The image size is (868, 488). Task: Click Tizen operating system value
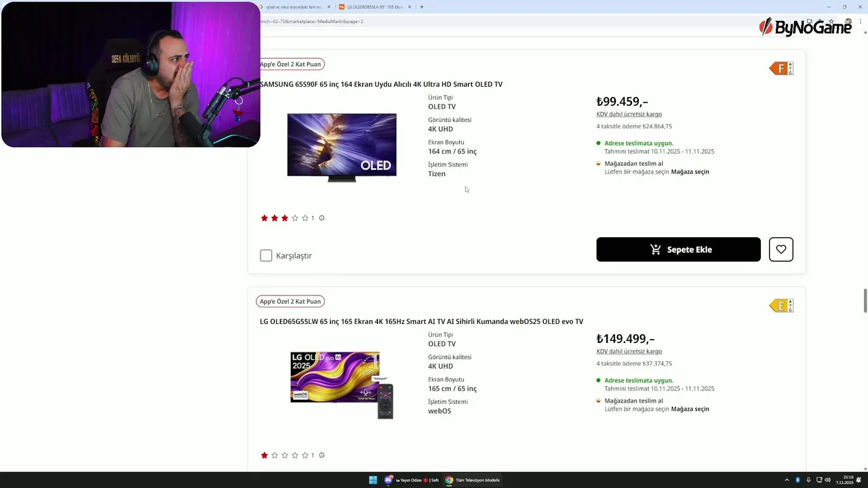pos(437,174)
